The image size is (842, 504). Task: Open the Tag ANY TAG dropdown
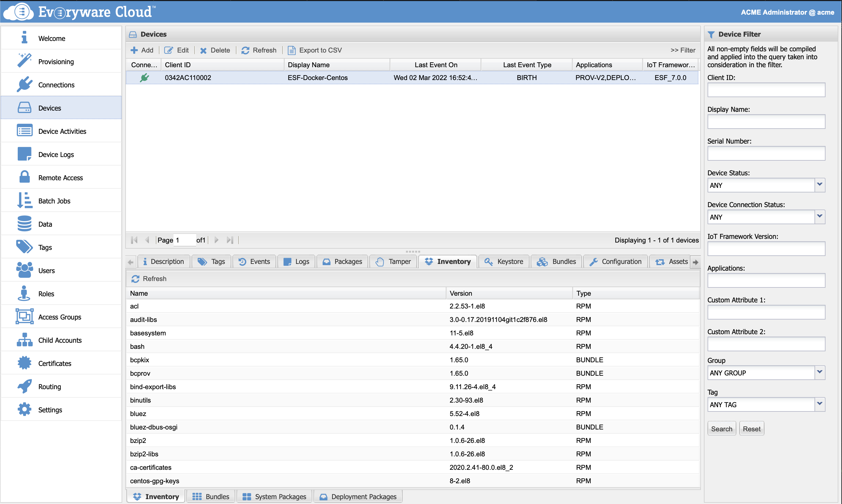[x=819, y=404]
